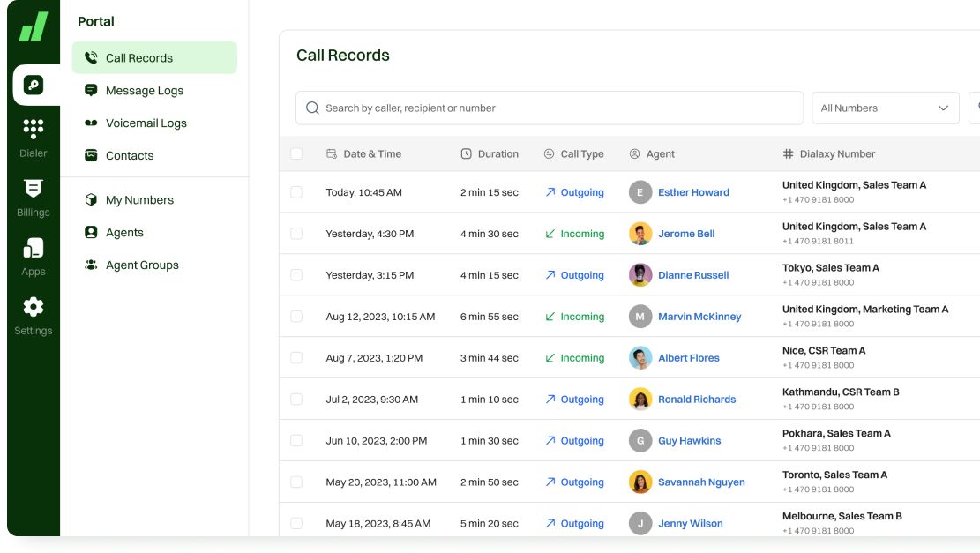Check the Aug 12, 2023 call record

pyautogui.click(x=298, y=316)
